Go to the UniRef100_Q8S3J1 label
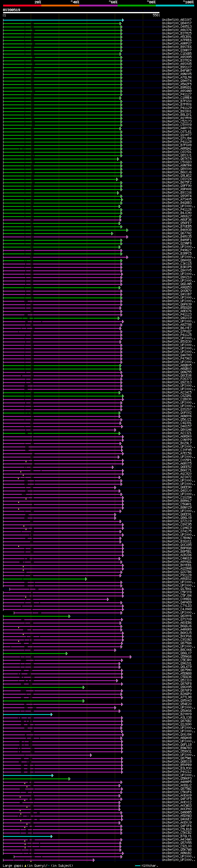 click(x=177, y=155)
